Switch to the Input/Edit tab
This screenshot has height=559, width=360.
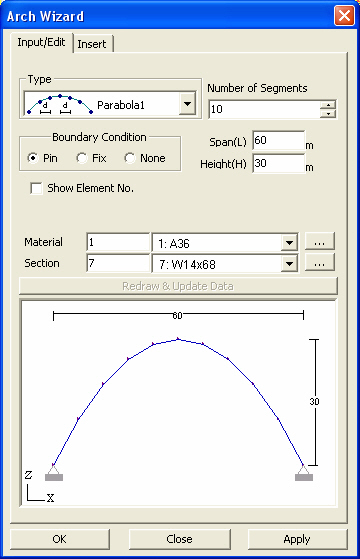(x=41, y=42)
